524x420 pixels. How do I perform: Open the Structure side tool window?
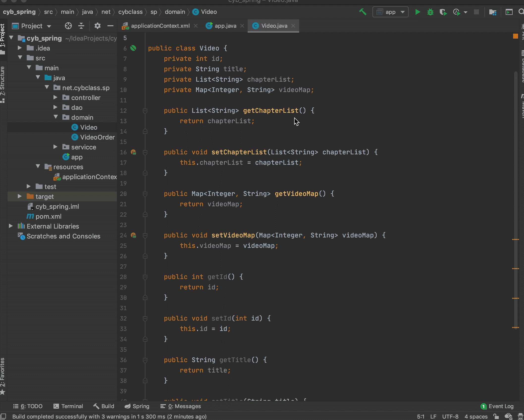pos(3,84)
